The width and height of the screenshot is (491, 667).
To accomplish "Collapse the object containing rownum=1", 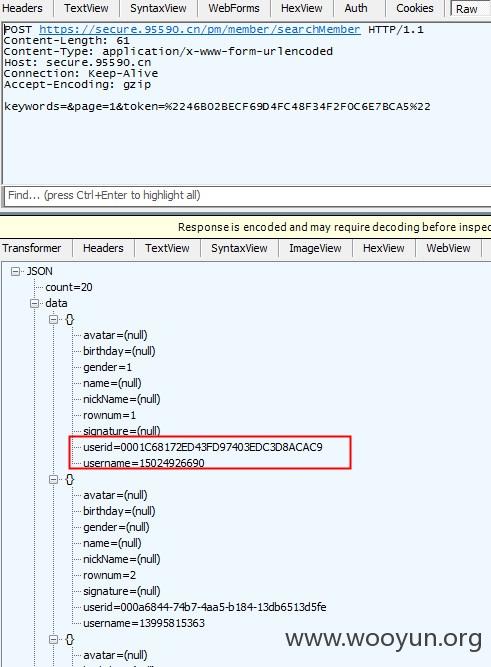I will (x=53, y=319).
